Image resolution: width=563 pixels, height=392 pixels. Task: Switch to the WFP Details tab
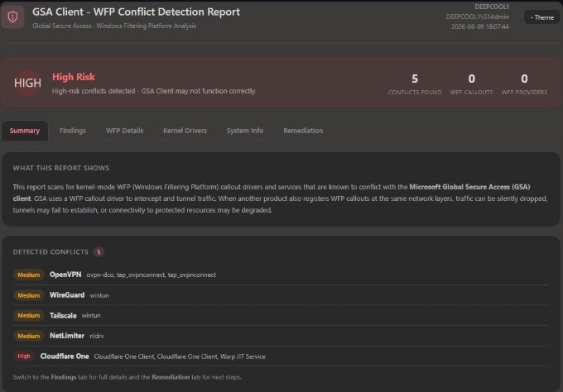[x=124, y=131]
